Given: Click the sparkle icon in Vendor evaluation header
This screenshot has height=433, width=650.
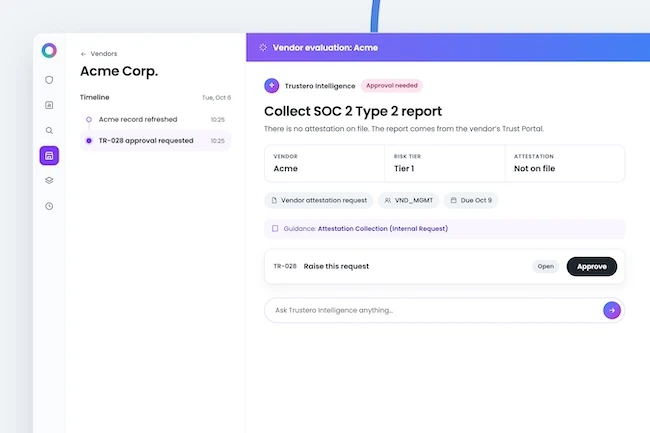Looking at the screenshot, I should point(263,48).
